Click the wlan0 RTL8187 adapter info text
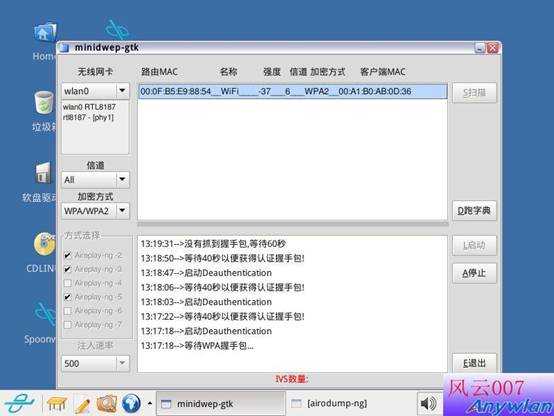 (90, 112)
